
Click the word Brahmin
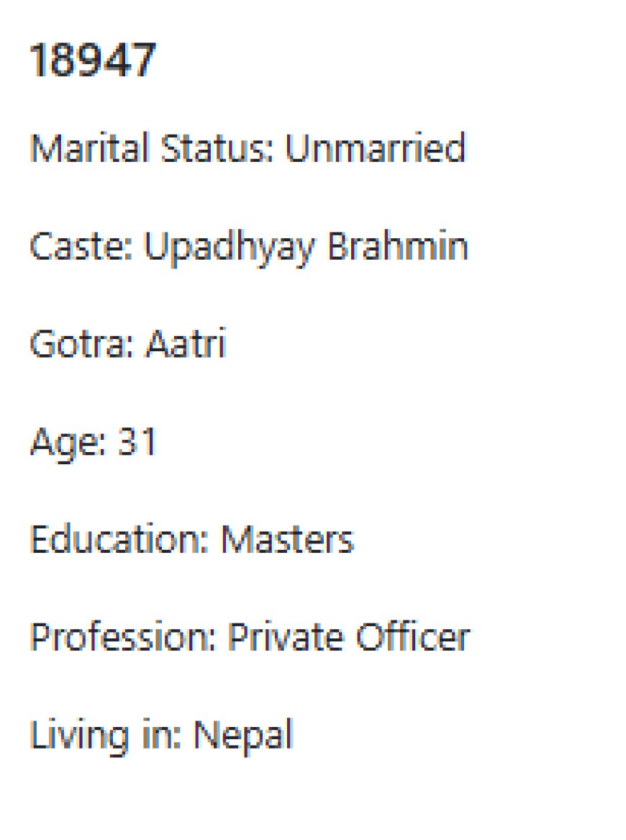(x=397, y=246)
